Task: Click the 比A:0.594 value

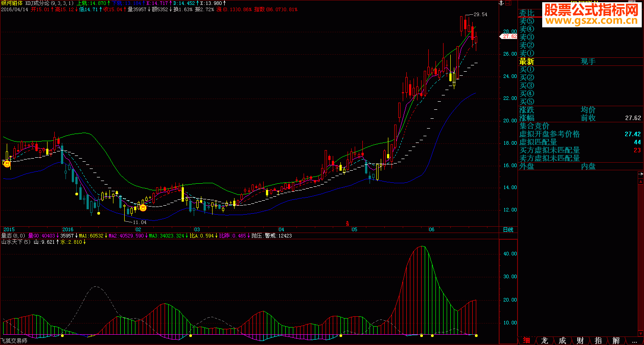Action: 202,236
